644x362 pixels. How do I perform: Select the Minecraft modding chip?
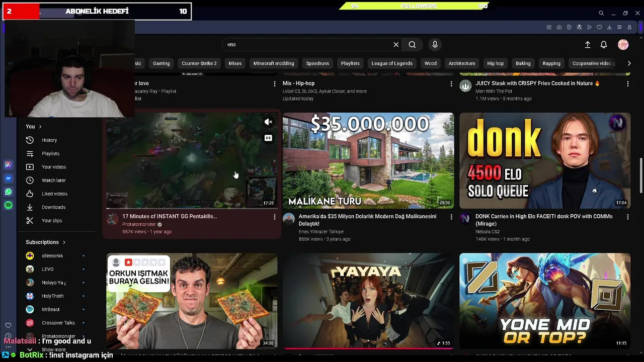[x=274, y=63]
